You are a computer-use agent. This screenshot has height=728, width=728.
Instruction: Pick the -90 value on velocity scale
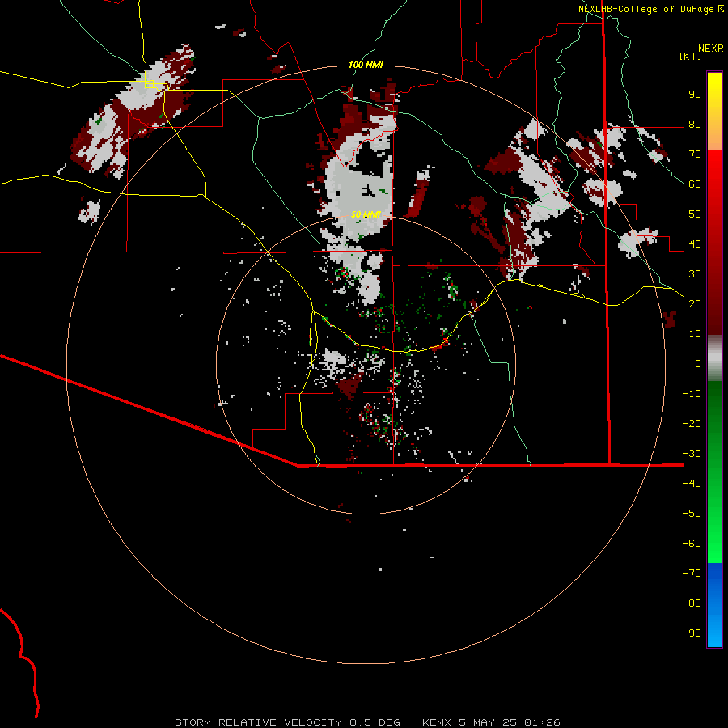(692, 633)
